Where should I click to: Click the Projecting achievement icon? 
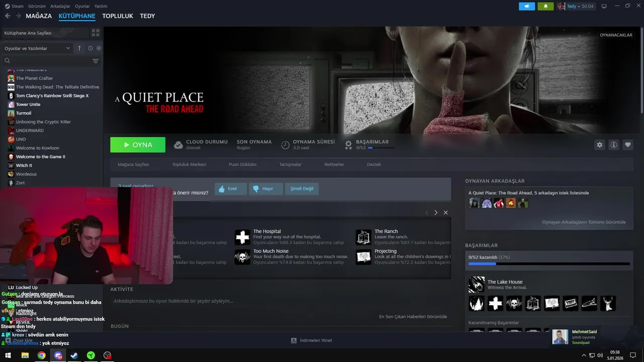pyautogui.click(x=363, y=257)
